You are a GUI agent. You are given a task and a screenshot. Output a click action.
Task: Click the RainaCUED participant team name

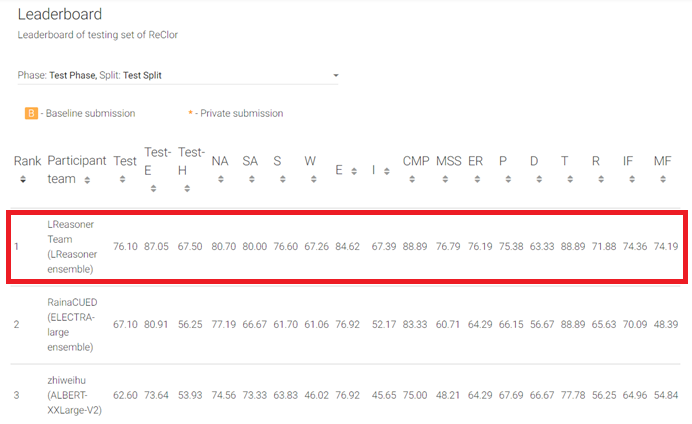tap(72, 302)
